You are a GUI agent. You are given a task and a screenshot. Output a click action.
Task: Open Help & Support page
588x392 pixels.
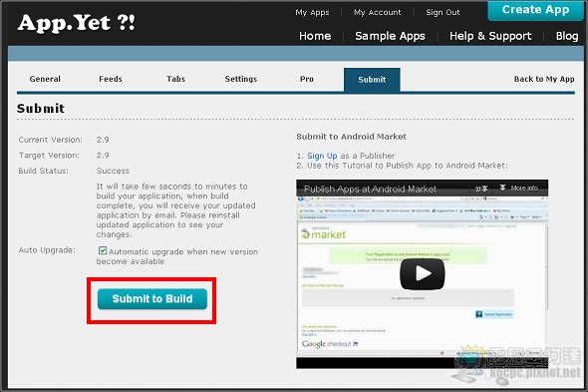[490, 36]
